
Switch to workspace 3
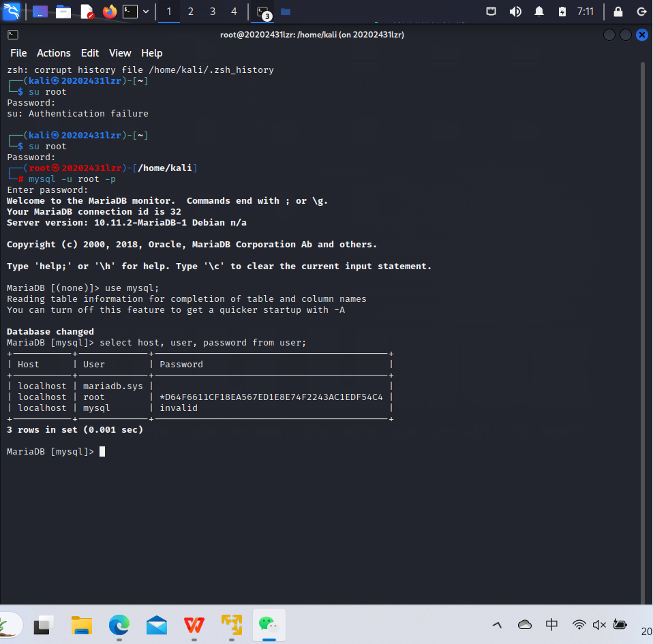click(213, 12)
